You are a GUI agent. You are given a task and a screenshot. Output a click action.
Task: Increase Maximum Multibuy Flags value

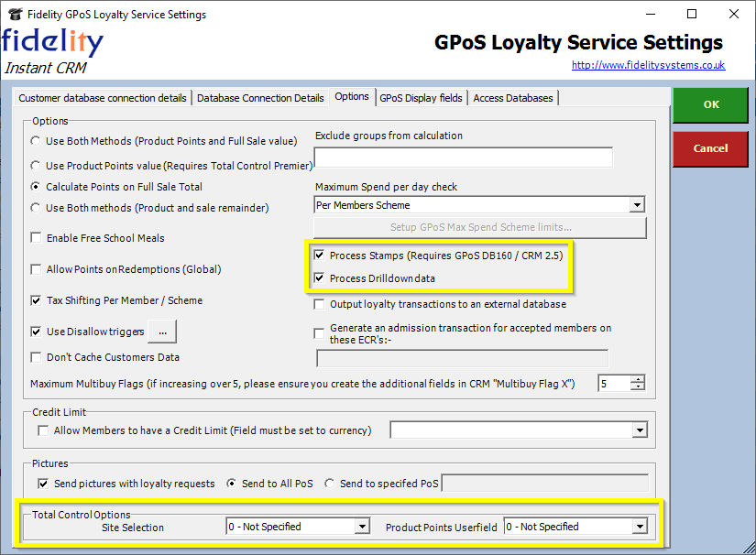pyautogui.click(x=638, y=378)
